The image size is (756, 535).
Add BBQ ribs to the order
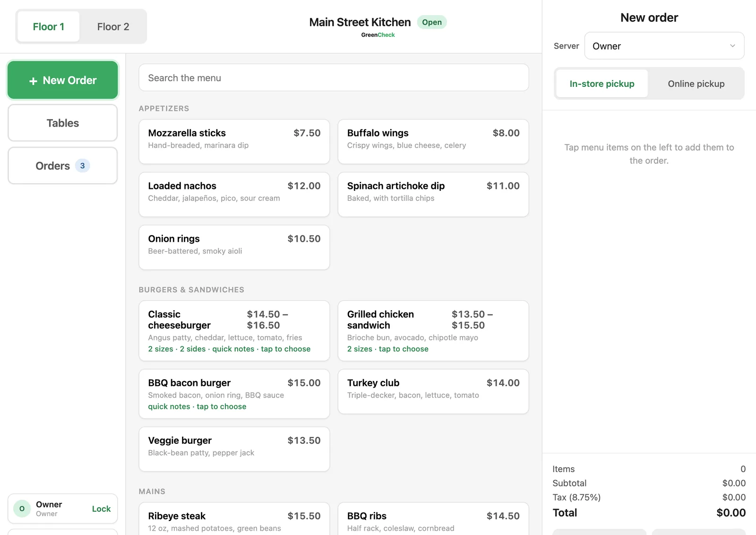433,519
